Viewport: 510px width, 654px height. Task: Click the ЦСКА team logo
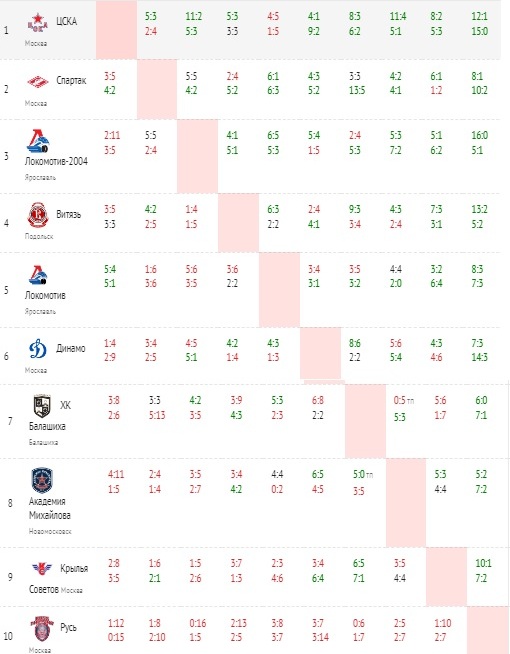click(38, 23)
